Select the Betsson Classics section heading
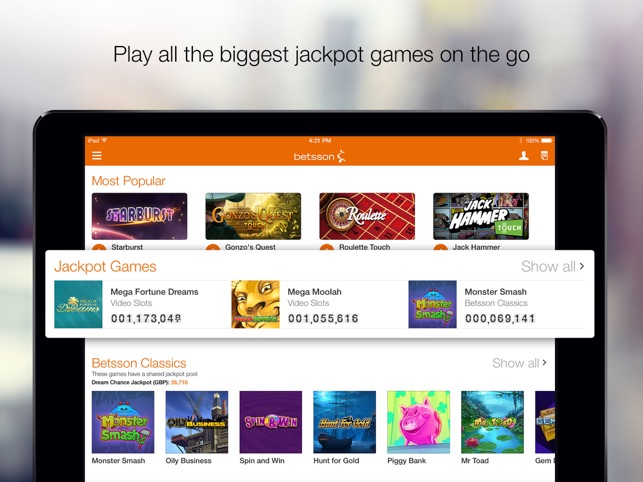This screenshot has width=643, height=482. coord(139,363)
